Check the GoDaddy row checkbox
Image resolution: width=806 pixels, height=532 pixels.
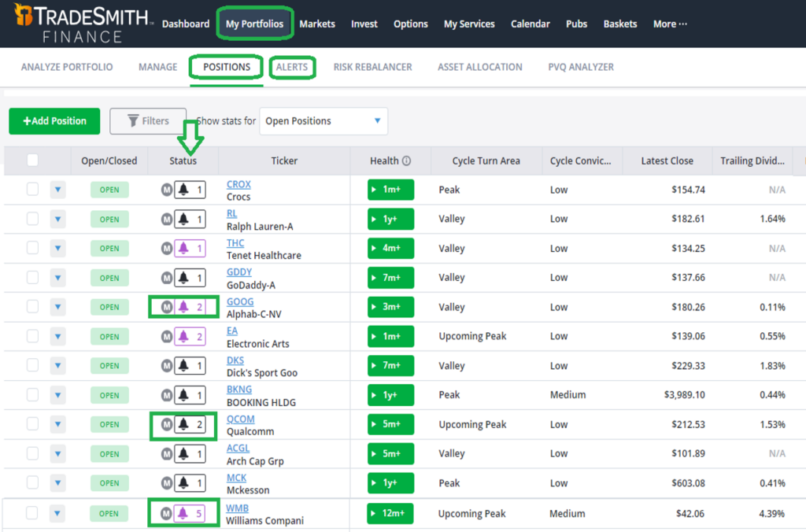click(32, 277)
